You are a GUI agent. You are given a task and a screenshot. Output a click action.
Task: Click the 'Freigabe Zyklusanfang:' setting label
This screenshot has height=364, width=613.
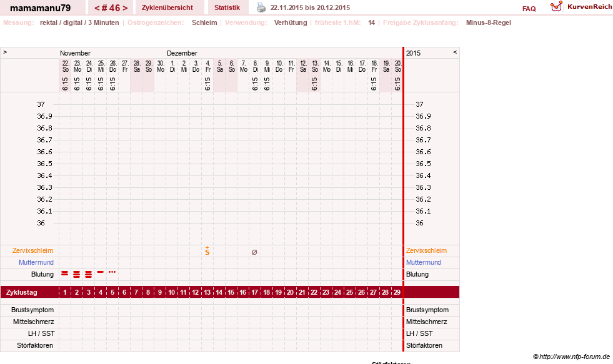[x=421, y=22]
